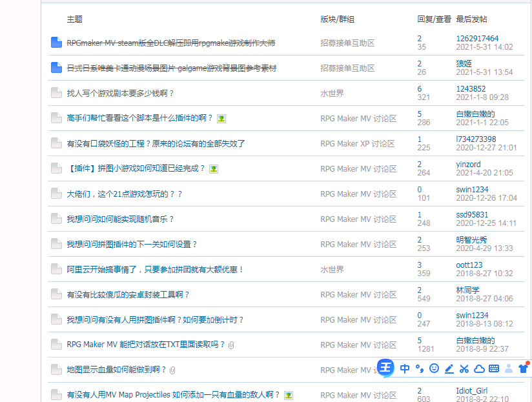View profile of user ssd95831
The image size is (532, 402).
(x=472, y=215)
